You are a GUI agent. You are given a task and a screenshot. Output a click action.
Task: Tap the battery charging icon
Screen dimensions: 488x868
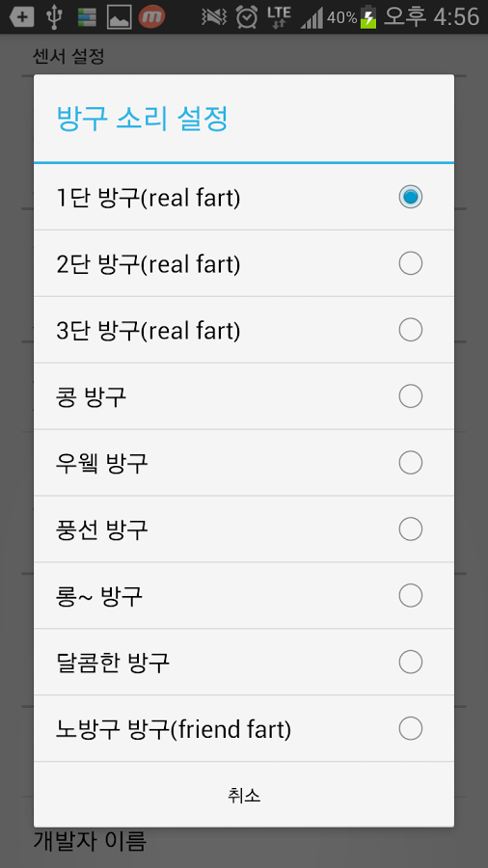click(x=368, y=17)
